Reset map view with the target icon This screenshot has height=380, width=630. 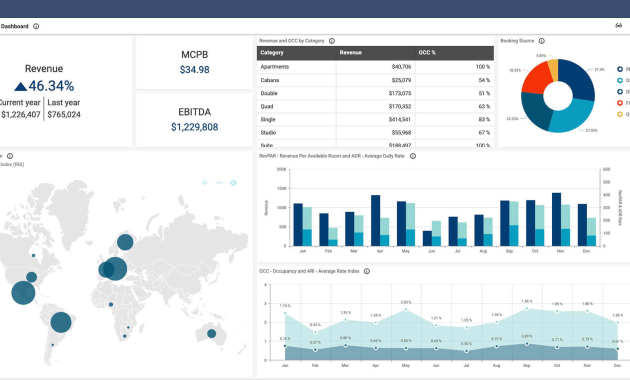[x=233, y=183]
